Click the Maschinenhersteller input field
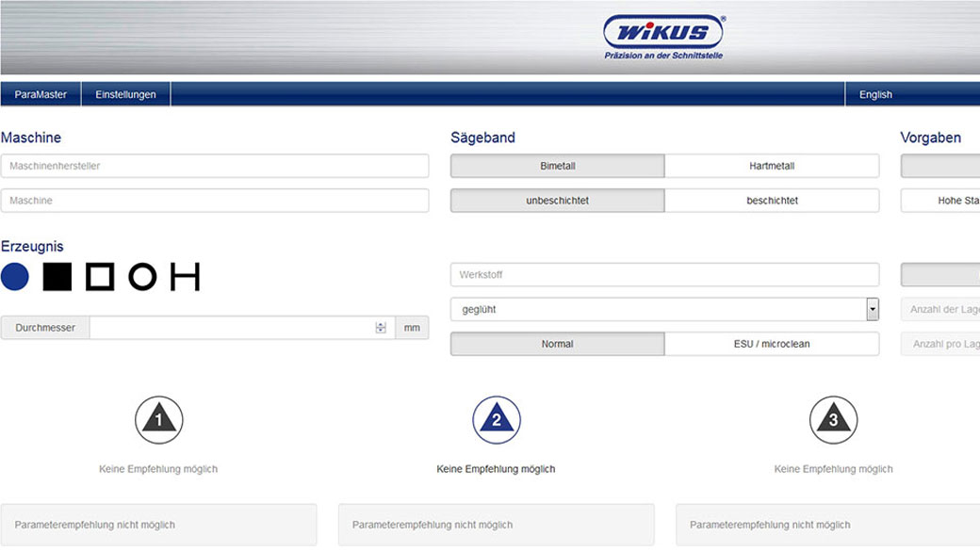The width and height of the screenshot is (980, 551). coord(214,166)
